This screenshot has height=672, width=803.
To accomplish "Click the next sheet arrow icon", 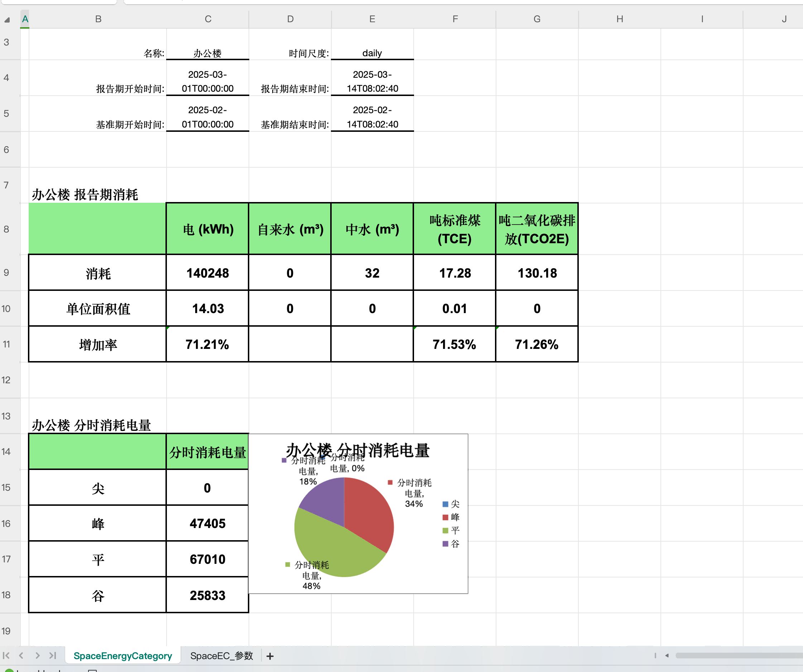I will coord(38,656).
